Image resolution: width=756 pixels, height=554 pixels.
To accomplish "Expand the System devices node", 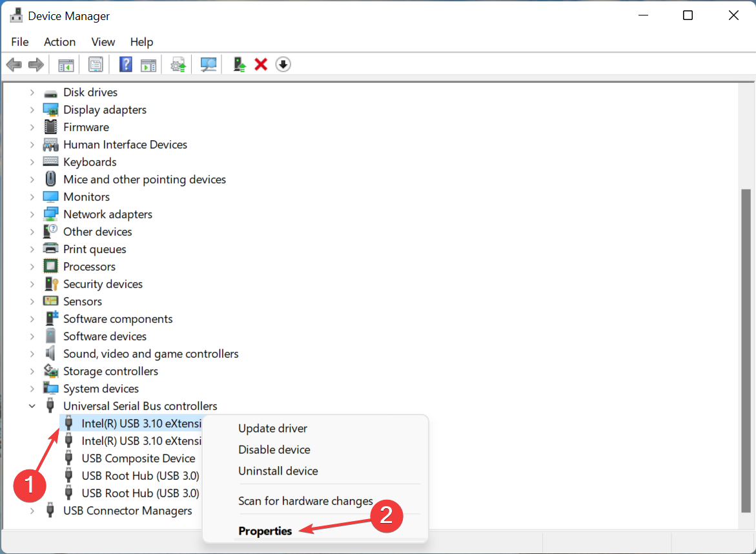I will point(32,389).
